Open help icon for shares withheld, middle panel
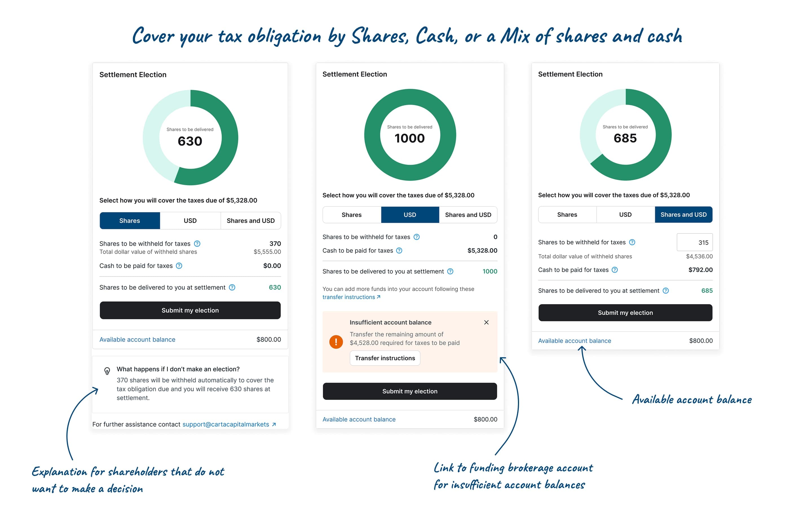The image size is (812, 507). [x=417, y=237]
